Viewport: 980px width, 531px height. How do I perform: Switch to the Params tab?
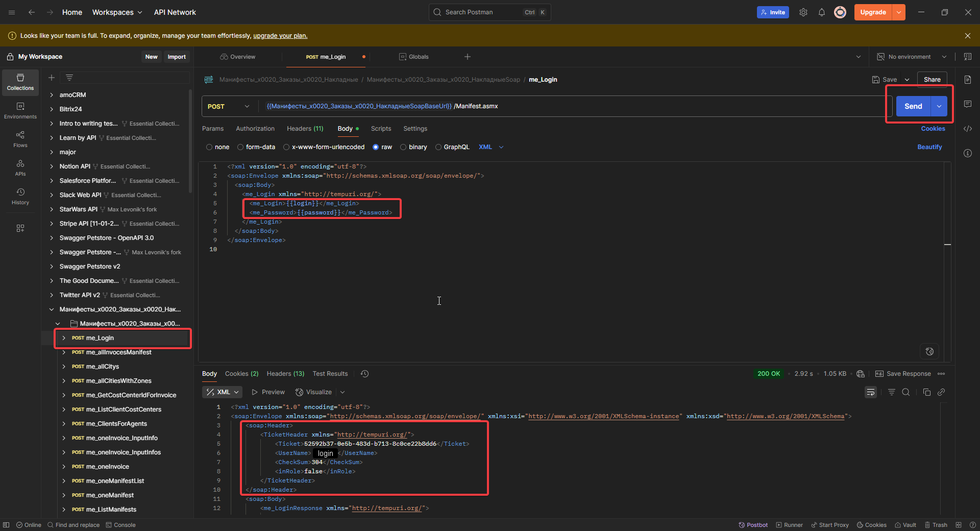tap(213, 129)
